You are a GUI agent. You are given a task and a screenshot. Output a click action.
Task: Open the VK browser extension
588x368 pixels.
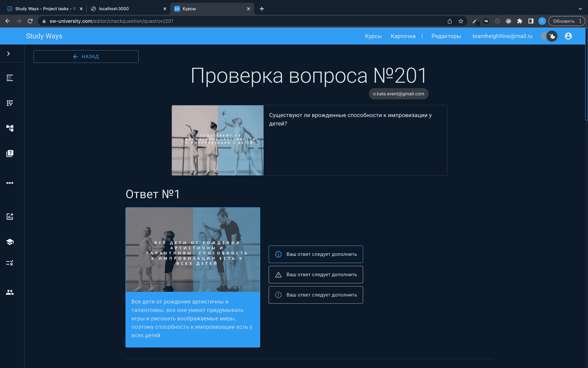point(486,21)
